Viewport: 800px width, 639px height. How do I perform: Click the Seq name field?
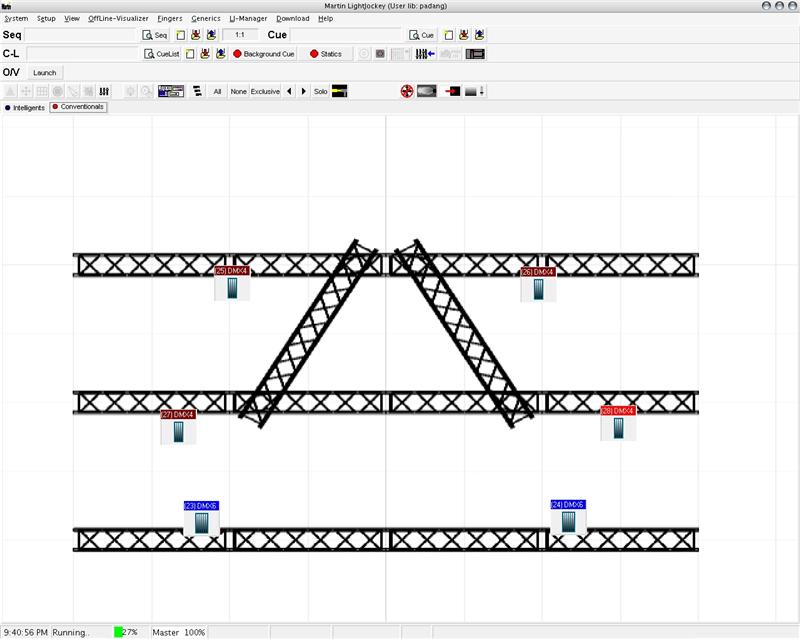81,35
